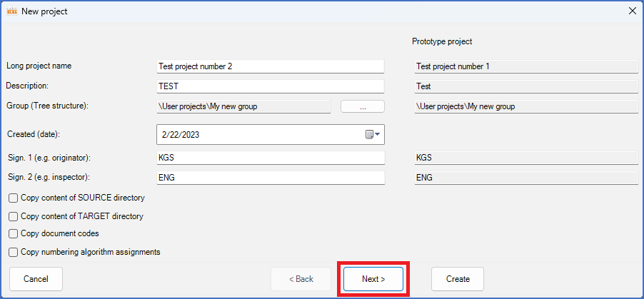Click the Long project name field
The height and width of the screenshot is (299, 644).
click(x=270, y=66)
